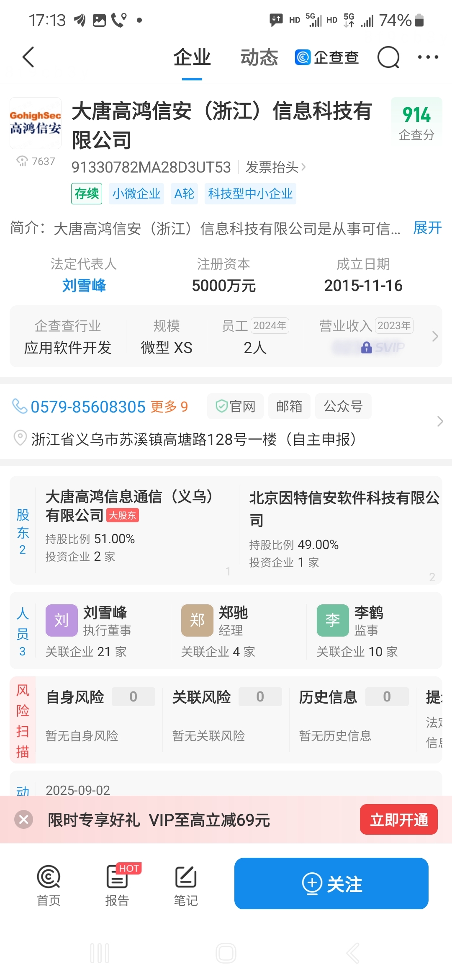
Task: Open 刘雪峰 执行董事 person card
Action: point(103,631)
